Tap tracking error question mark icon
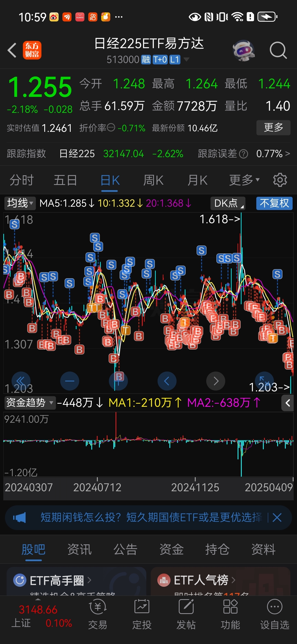The image size is (297, 644). (x=243, y=154)
